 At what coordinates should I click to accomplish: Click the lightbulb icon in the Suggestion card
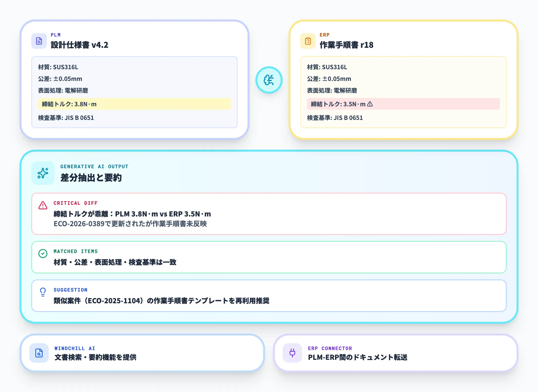(x=43, y=292)
